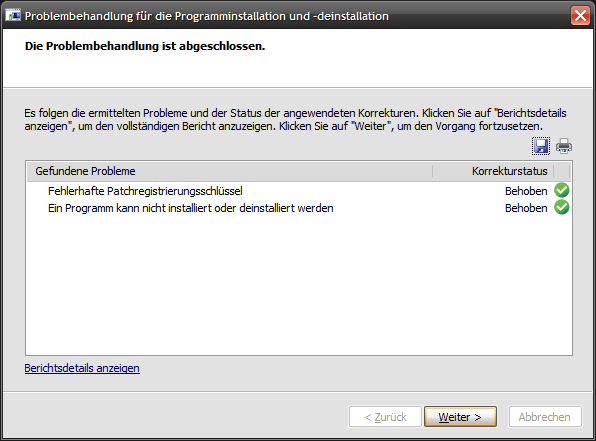
Task: Open the Berichtsdetails anzeigen link
Action: point(82,368)
